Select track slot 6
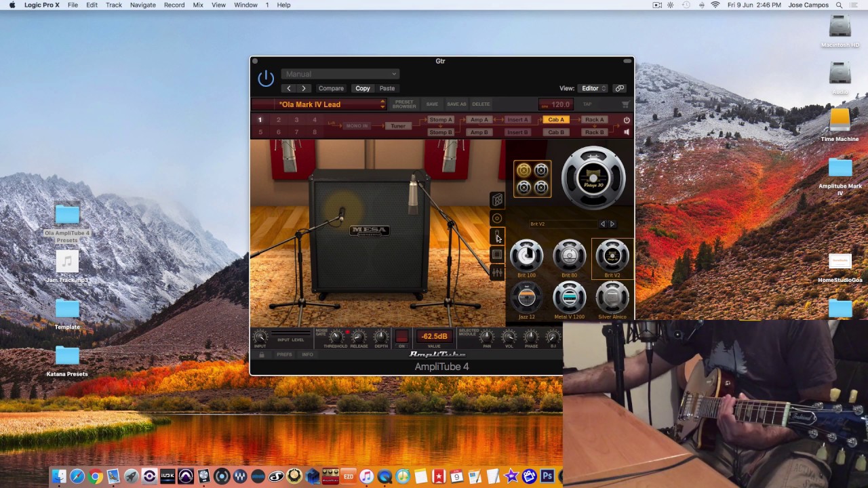 point(278,132)
